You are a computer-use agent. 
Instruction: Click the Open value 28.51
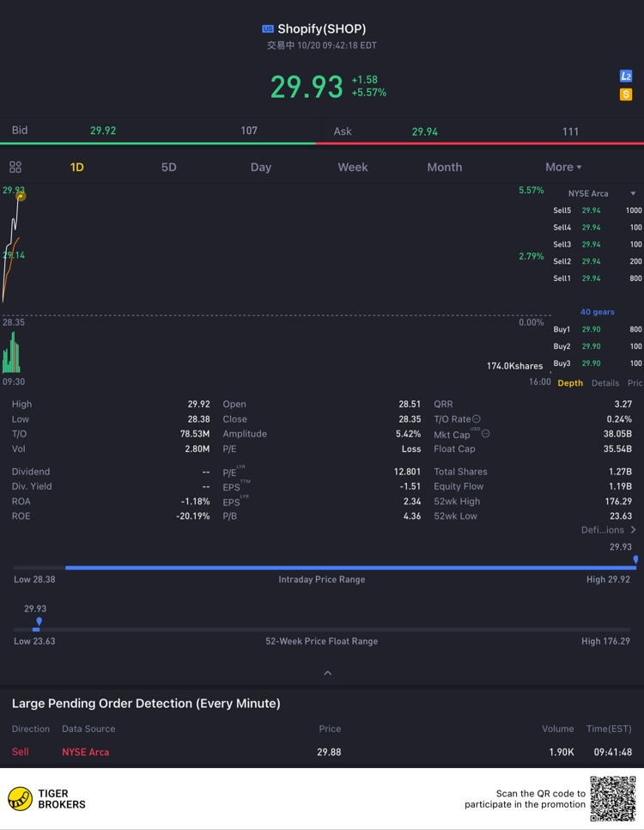pos(410,404)
